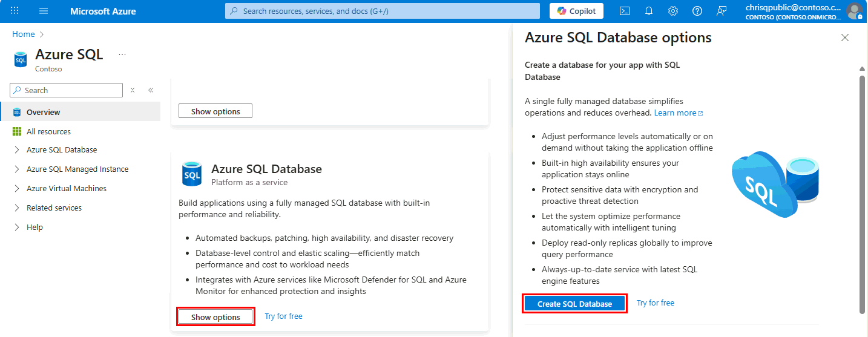Image resolution: width=868 pixels, height=337 pixels.
Task: Open the notifications bell
Action: pyautogui.click(x=649, y=11)
